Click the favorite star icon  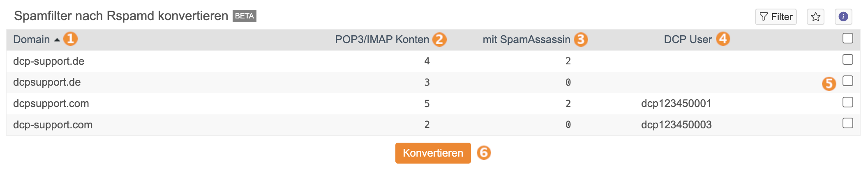click(x=815, y=17)
